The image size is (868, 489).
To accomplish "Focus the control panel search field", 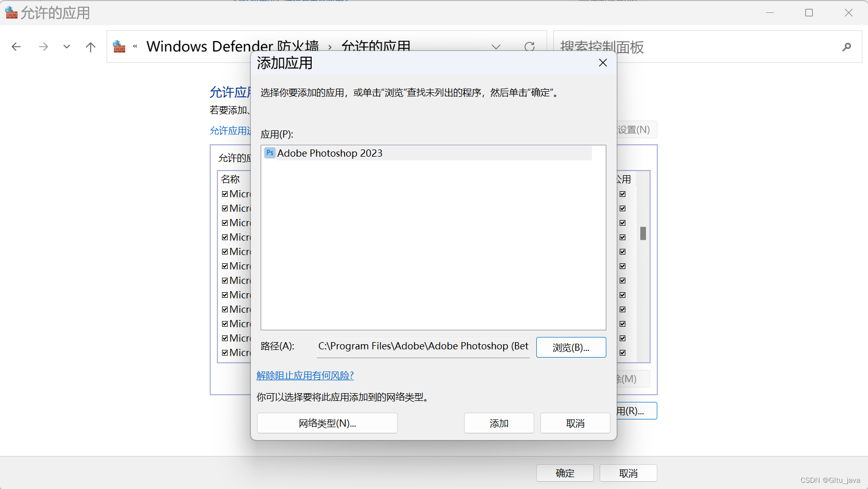I will coord(707,47).
